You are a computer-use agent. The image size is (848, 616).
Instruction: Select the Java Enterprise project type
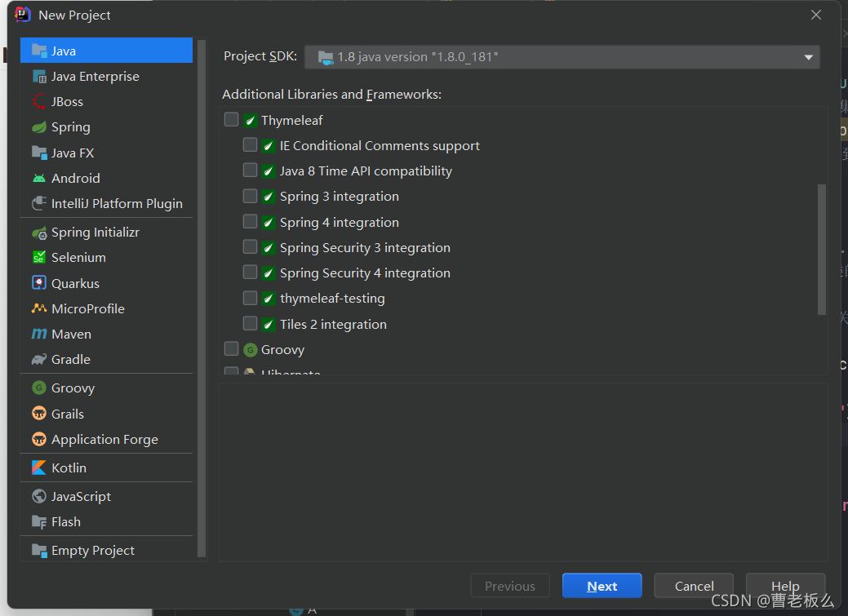pos(107,76)
